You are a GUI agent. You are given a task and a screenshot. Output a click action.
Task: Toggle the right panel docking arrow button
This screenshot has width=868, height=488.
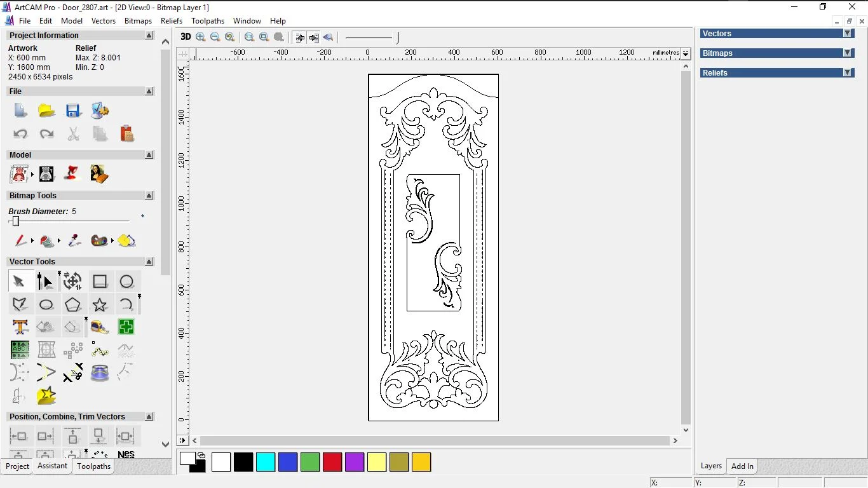pos(314,37)
